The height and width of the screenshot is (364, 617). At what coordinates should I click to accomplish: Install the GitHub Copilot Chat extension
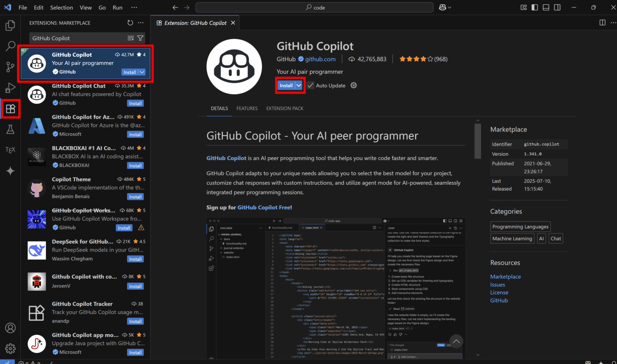pos(135,103)
